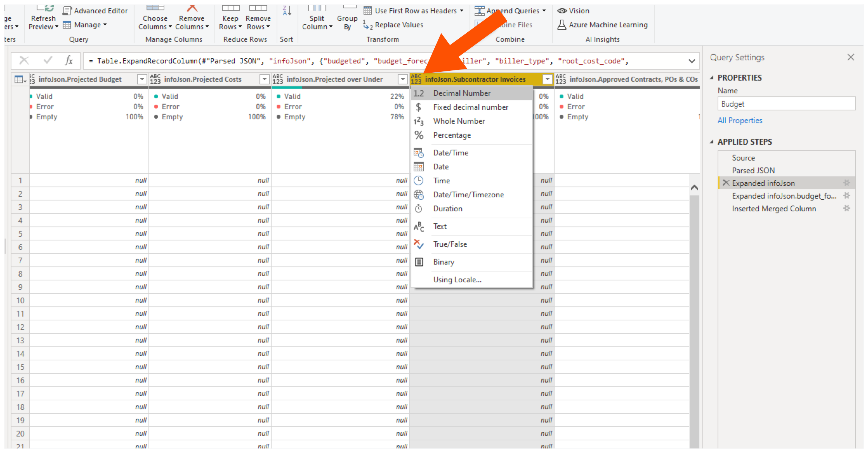Image resolution: width=868 pixels, height=453 pixels.
Task: Click data type icon of Approved Contracts column
Action: pos(561,79)
